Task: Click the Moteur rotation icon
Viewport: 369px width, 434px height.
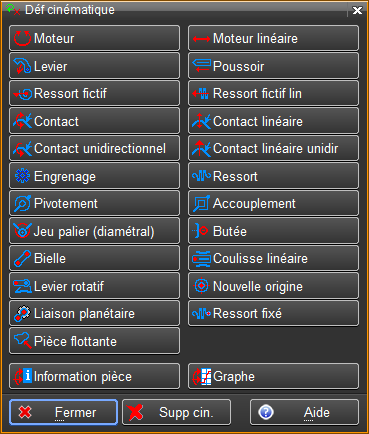Action: (22, 38)
